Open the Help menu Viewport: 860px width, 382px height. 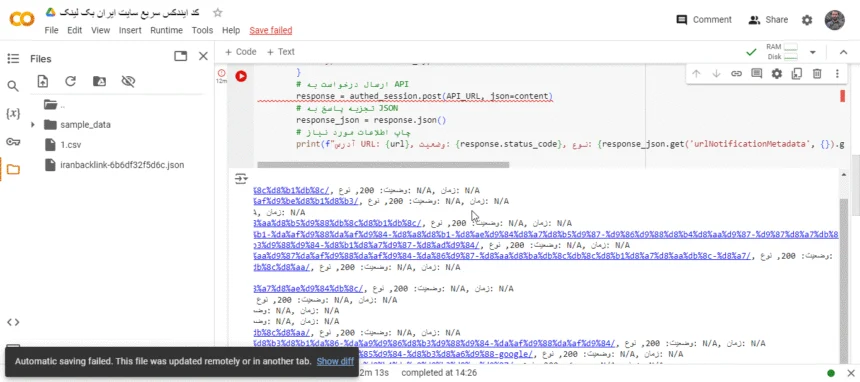coord(231,30)
